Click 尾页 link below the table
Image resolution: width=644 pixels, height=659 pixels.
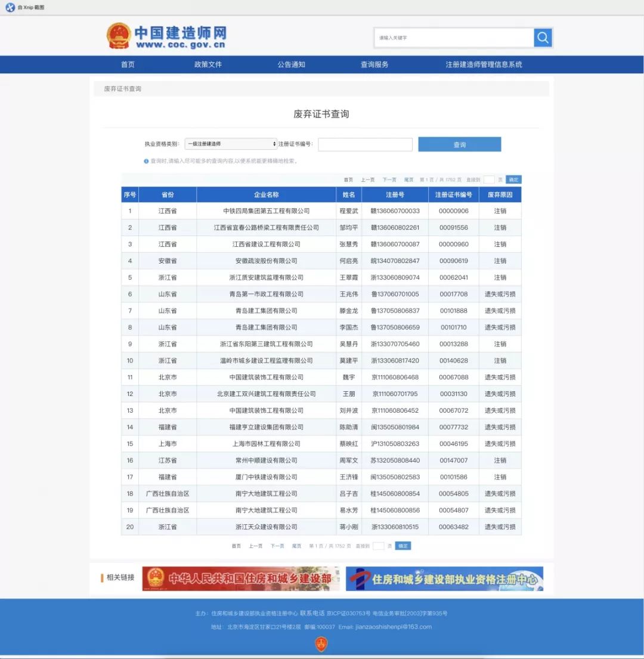coord(296,546)
